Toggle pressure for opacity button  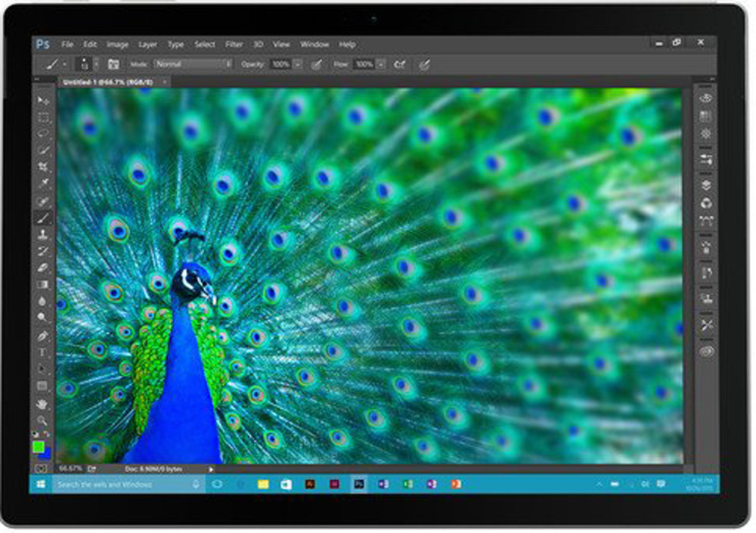coord(317,65)
